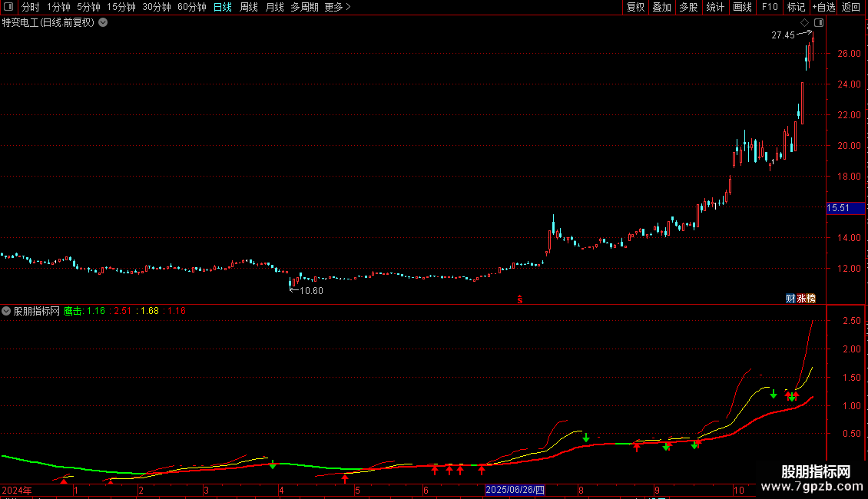Click the red S marker on chart
Viewport: 868px width, 499px height.
(x=520, y=299)
